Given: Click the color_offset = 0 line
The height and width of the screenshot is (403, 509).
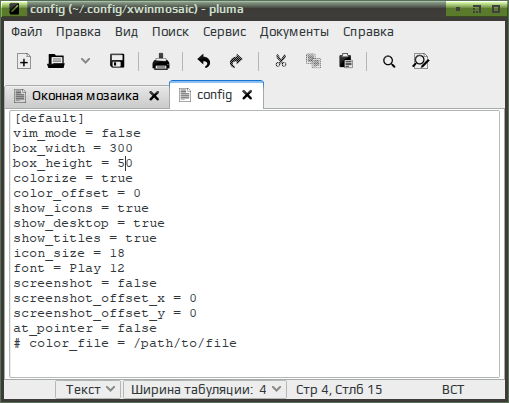Looking at the screenshot, I should point(77,193).
